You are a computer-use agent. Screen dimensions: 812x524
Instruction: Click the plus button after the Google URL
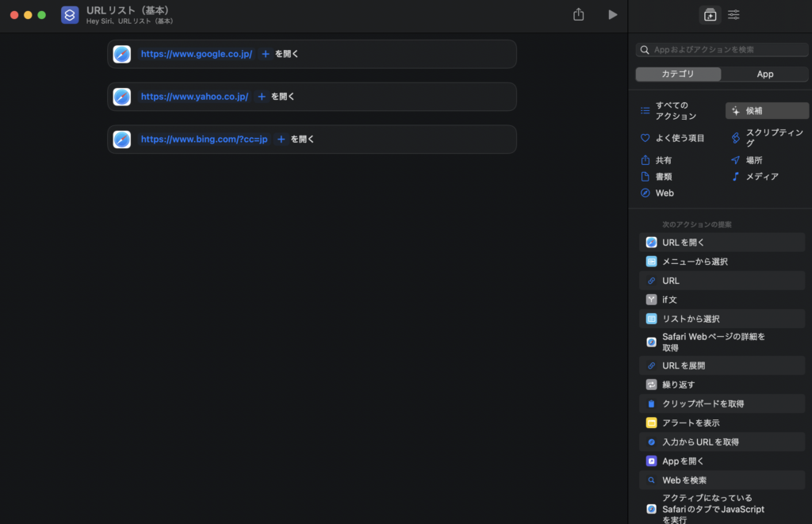pos(266,54)
